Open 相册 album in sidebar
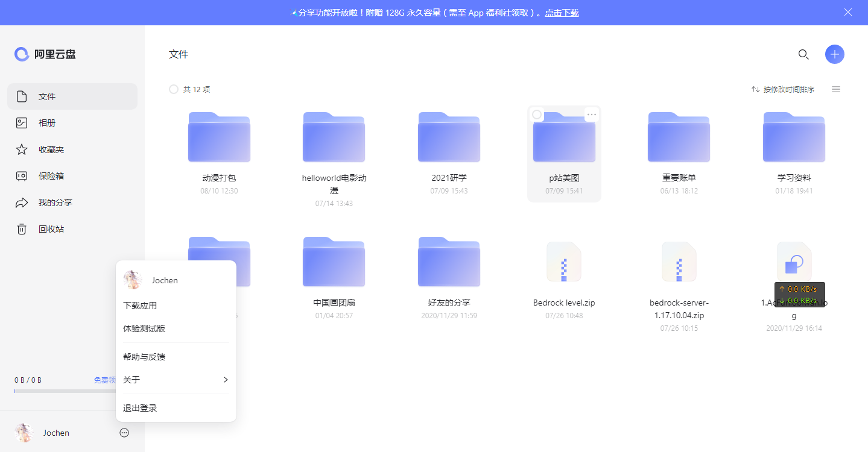 coord(47,123)
